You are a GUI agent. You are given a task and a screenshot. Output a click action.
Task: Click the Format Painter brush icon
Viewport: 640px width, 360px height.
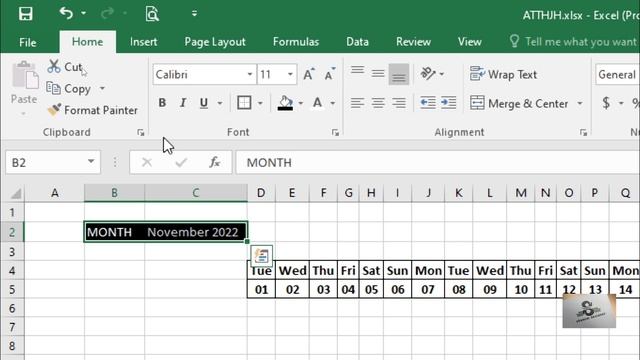coord(54,110)
